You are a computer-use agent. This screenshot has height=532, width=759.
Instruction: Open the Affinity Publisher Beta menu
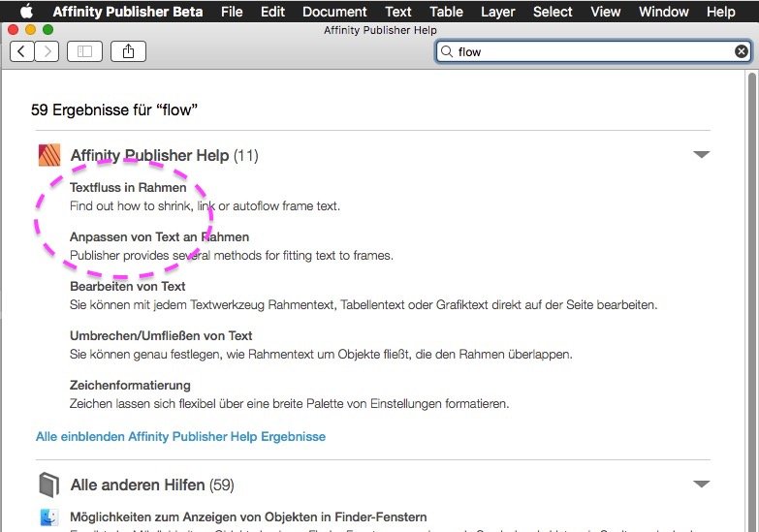click(128, 11)
